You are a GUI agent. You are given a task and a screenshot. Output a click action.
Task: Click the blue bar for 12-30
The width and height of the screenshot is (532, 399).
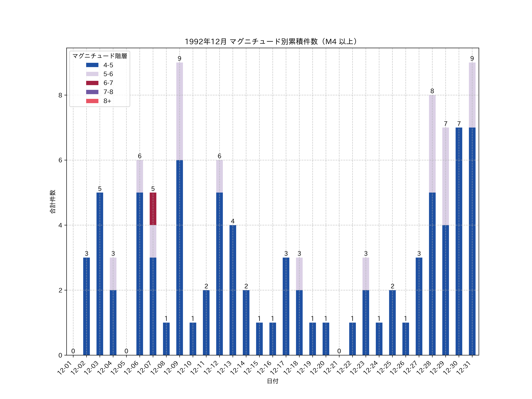point(459,241)
